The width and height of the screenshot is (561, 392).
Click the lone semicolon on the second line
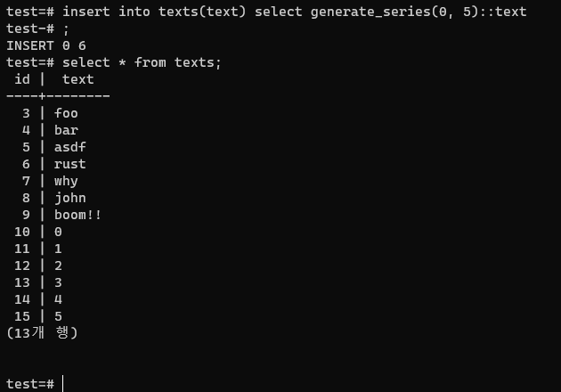coord(66,29)
